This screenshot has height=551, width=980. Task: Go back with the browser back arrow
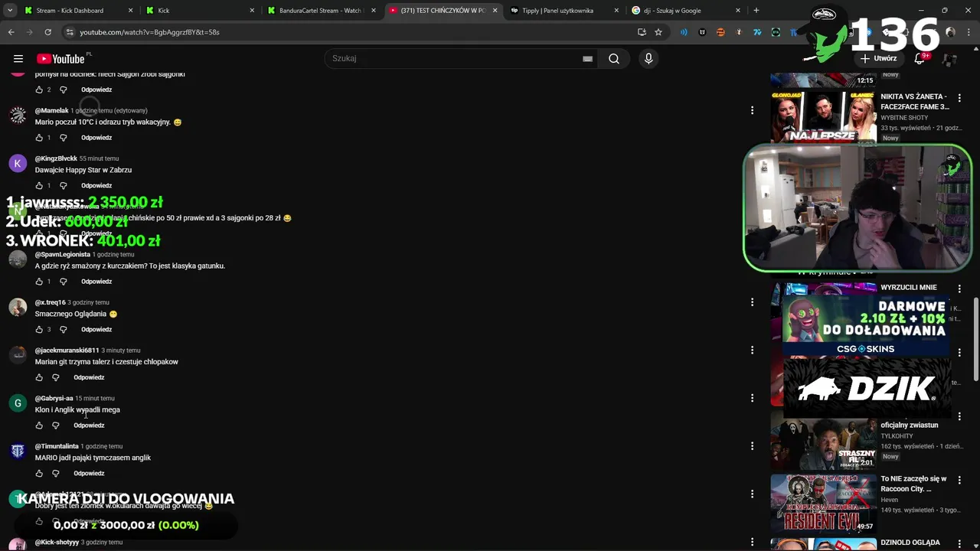point(11,32)
